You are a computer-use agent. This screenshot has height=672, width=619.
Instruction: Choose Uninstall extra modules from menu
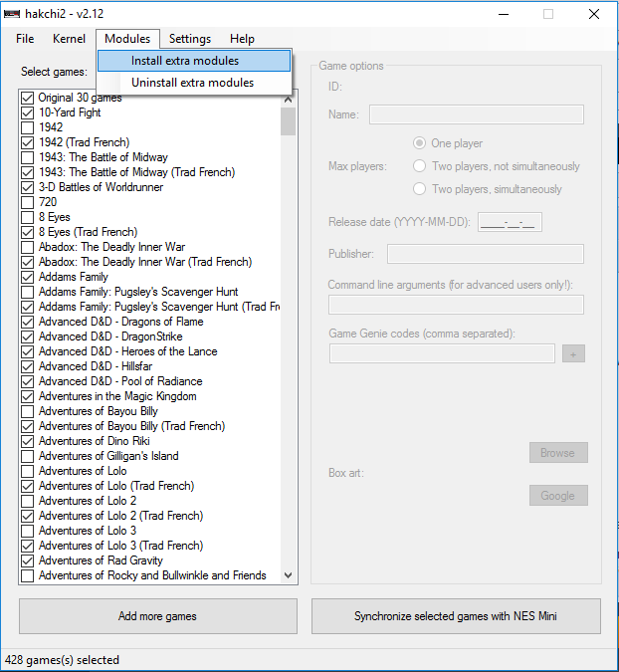tap(194, 83)
